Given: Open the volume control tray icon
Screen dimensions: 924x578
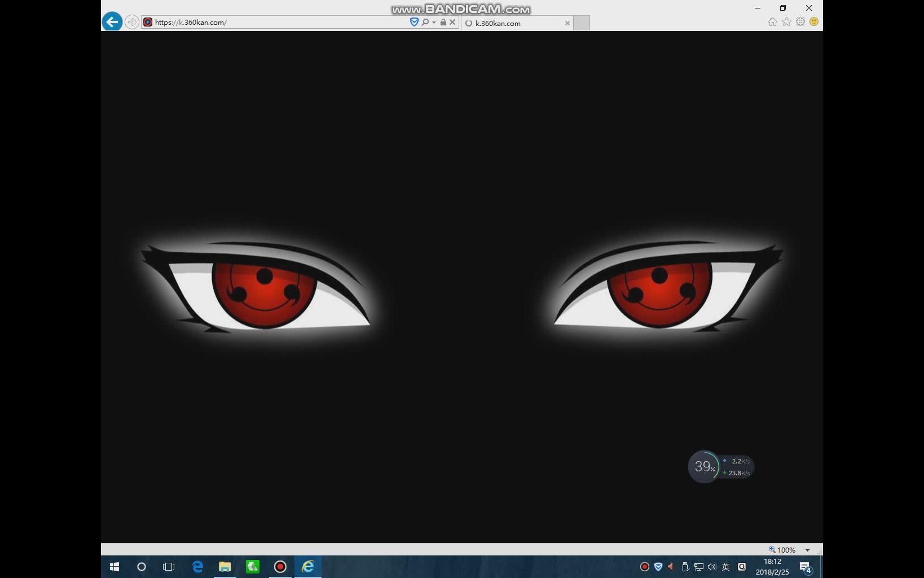Looking at the screenshot, I should coord(712,567).
